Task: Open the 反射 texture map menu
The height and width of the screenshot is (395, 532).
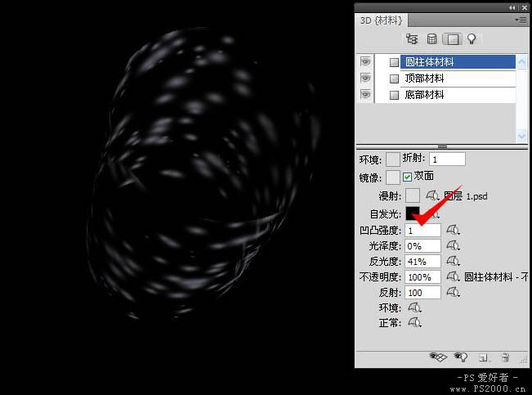Action: point(453,292)
